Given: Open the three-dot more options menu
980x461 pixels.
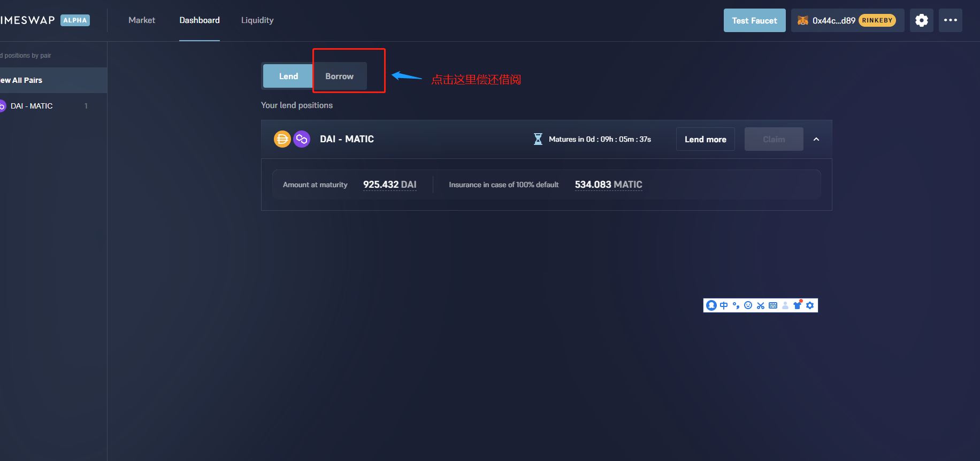Looking at the screenshot, I should (950, 20).
